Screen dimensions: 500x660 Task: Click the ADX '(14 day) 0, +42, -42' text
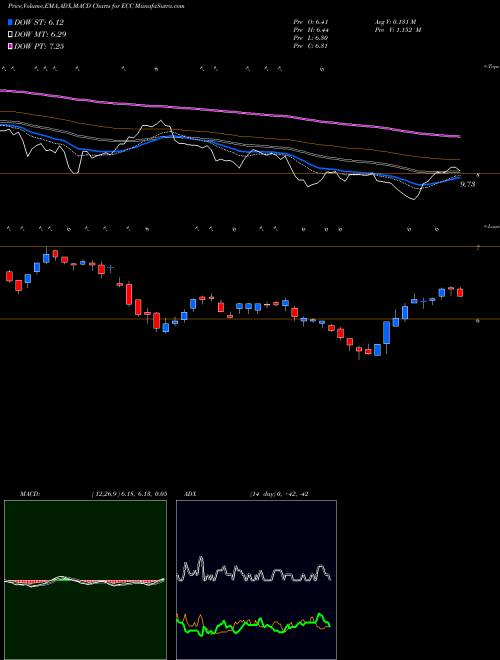tap(279, 494)
